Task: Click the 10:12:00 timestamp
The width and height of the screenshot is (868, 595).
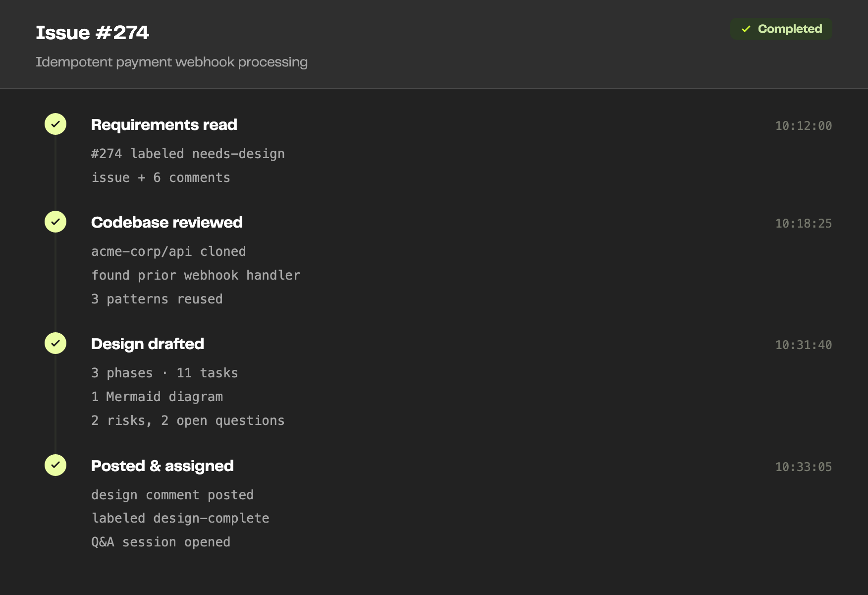Action: pos(803,126)
